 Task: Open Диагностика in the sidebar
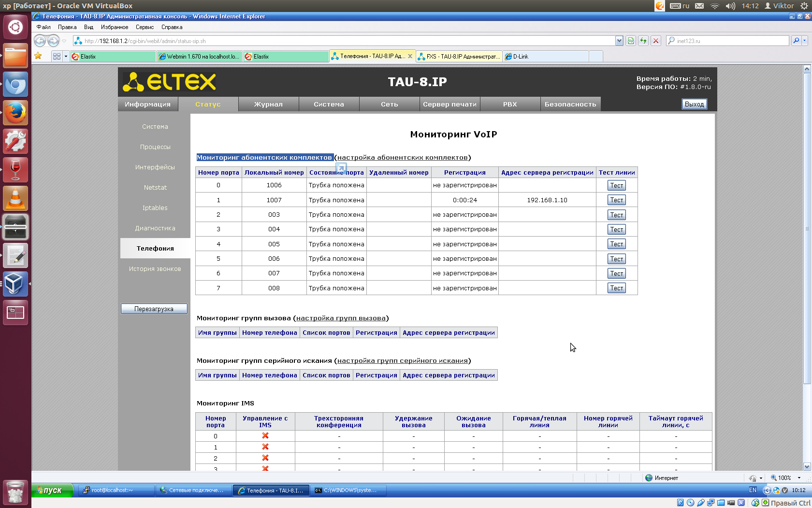pyautogui.click(x=155, y=228)
